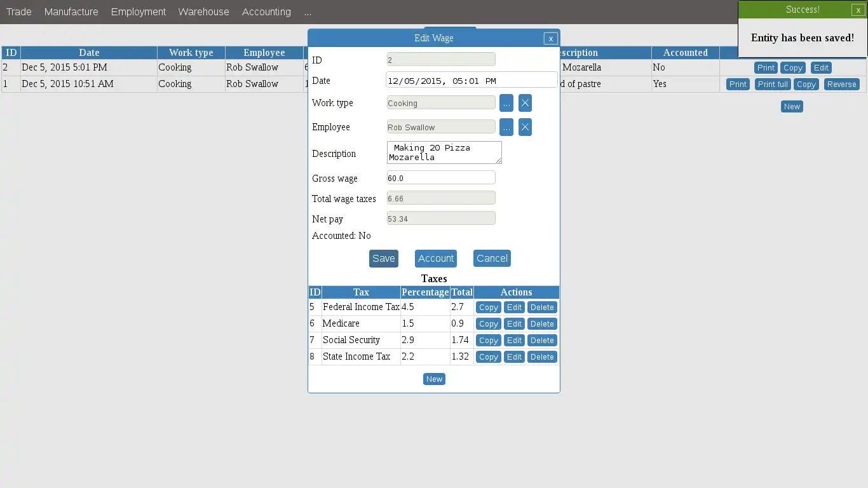Clear the Employee field with X icon
Viewport: 868px width, 488px height.
click(525, 127)
